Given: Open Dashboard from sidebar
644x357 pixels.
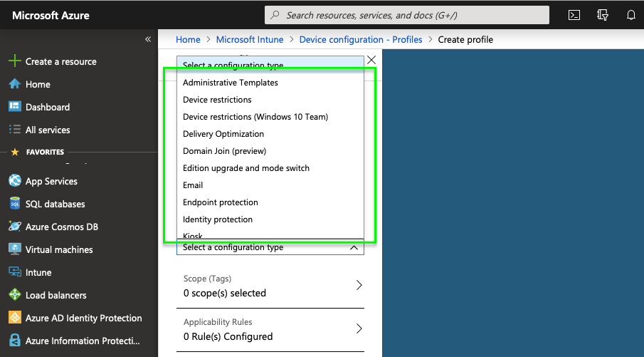Looking at the screenshot, I should (48, 107).
